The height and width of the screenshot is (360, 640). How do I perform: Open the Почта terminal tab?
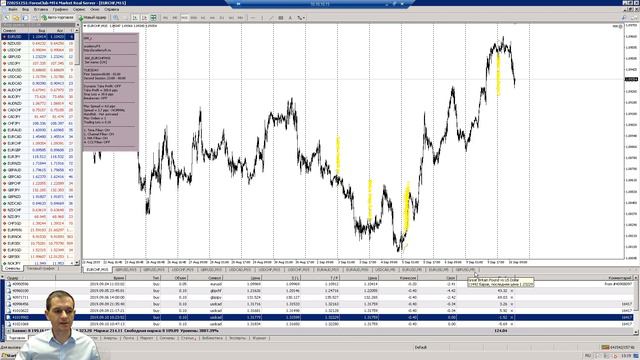click(129, 338)
